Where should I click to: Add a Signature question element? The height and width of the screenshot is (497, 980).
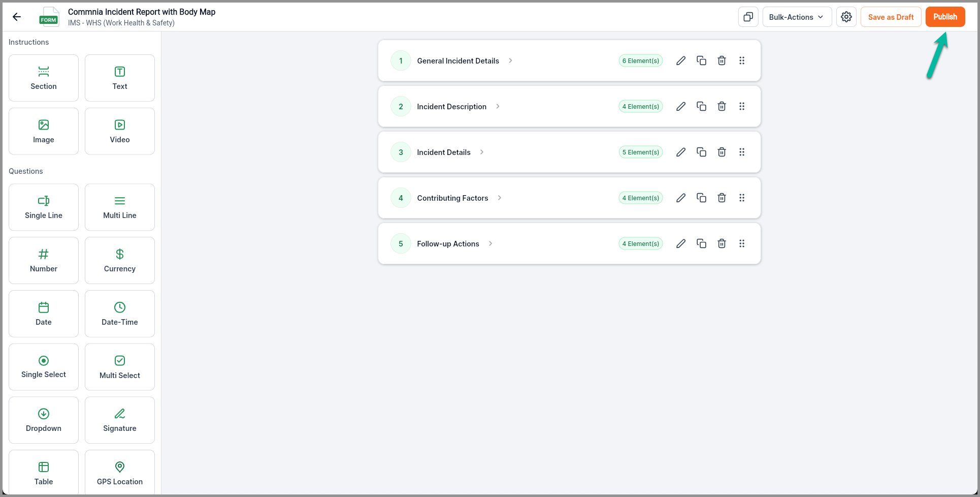120,420
